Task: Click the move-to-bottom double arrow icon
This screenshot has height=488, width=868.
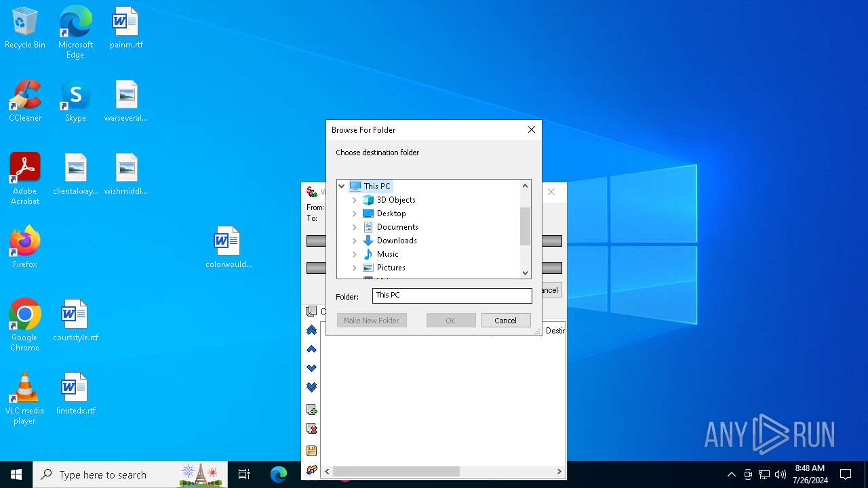Action: coord(311,387)
